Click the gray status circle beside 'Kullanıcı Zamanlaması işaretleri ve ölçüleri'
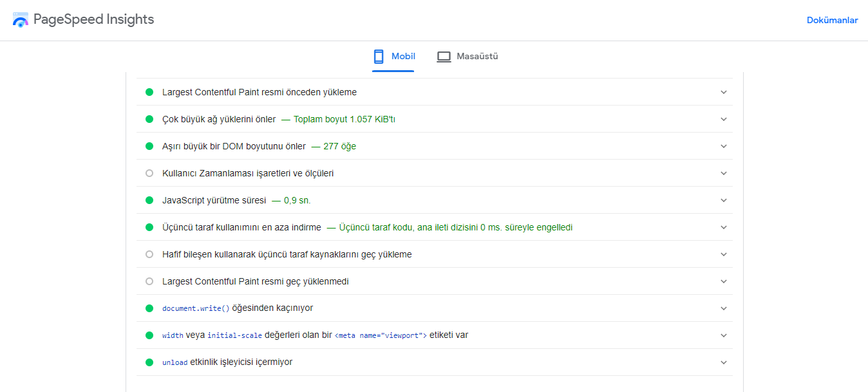The width and height of the screenshot is (868, 392). coord(149,173)
